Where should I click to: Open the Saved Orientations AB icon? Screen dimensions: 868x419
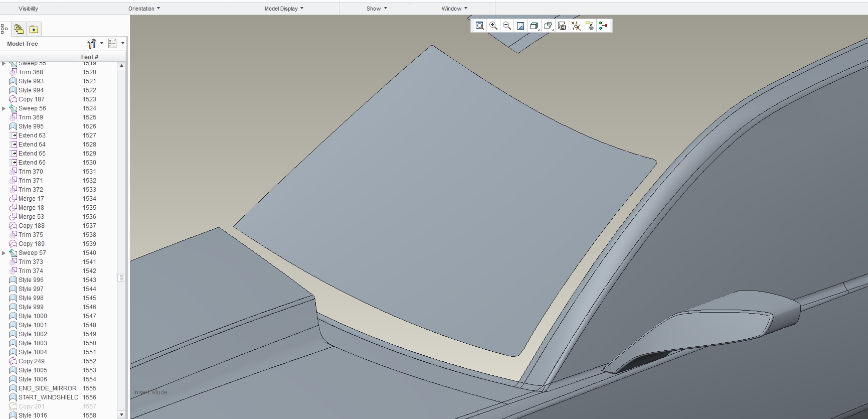tap(548, 26)
